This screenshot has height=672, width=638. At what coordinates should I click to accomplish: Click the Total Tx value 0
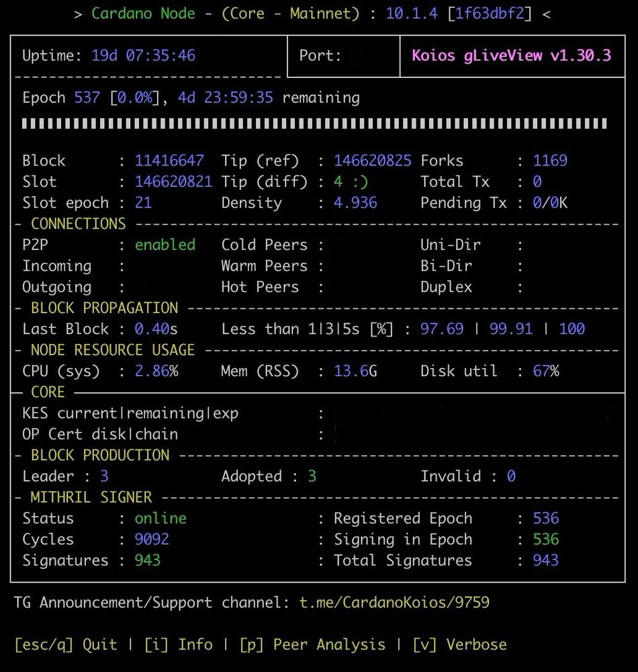537,181
